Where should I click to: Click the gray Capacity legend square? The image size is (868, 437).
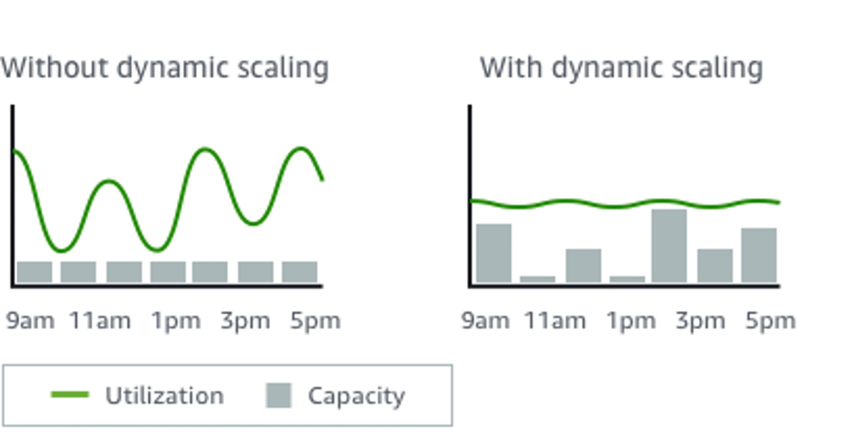[278, 395]
